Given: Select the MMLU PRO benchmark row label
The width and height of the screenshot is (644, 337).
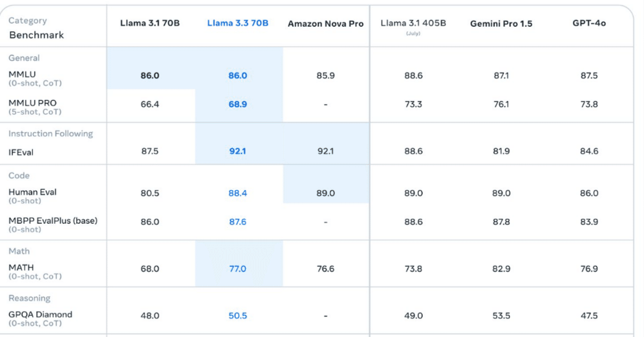Looking at the screenshot, I should pyautogui.click(x=33, y=103).
